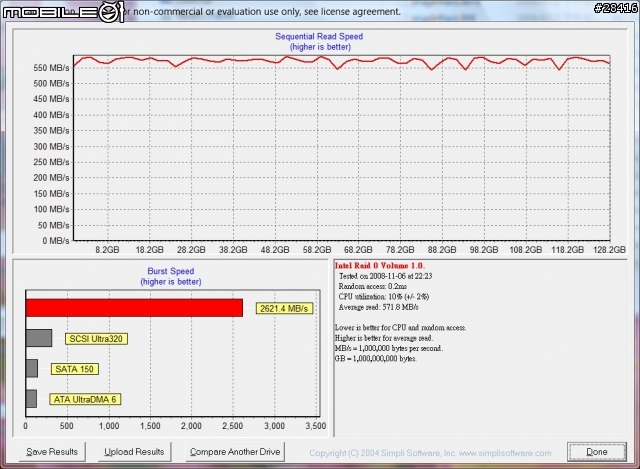Choose Compare Another Drive
This screenshot has width=640, height=469.
click(235, 452)
